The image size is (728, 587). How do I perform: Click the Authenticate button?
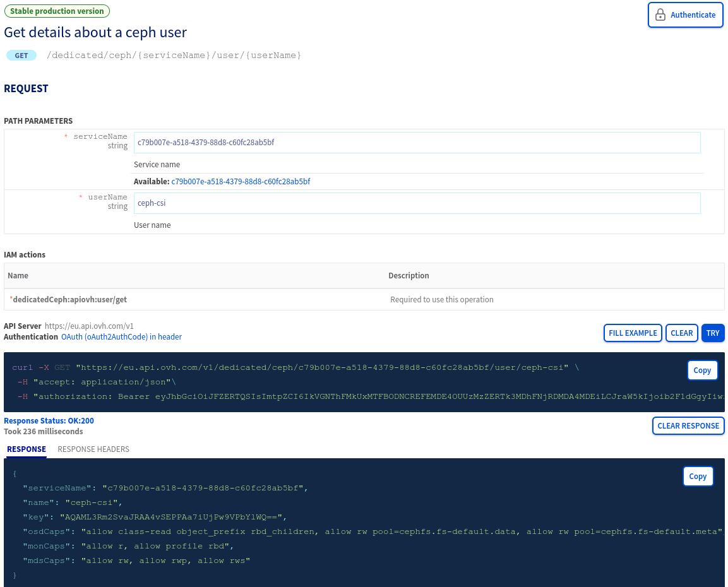[x=686, y=15]
